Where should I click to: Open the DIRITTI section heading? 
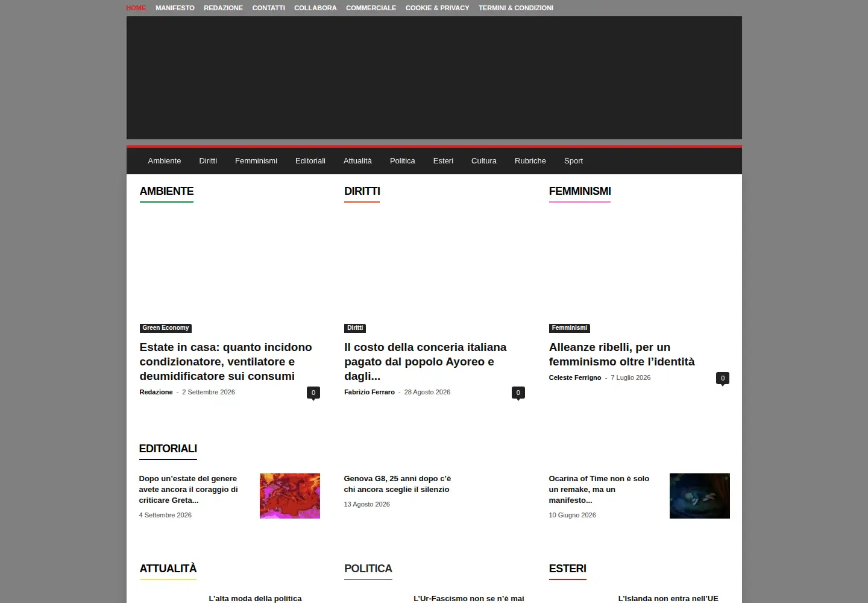tap(362, 191)
